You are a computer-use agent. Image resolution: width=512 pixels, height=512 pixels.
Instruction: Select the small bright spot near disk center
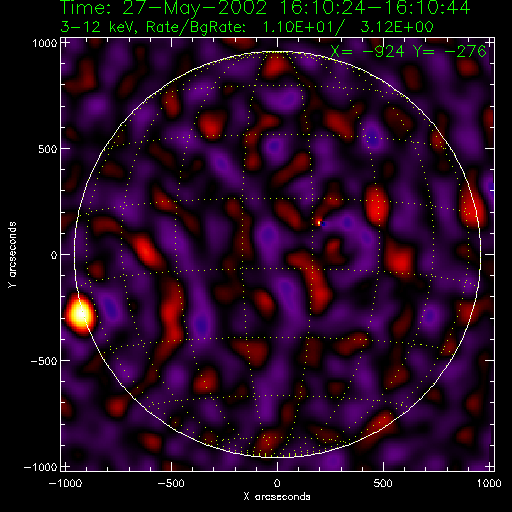pos(319,222)
